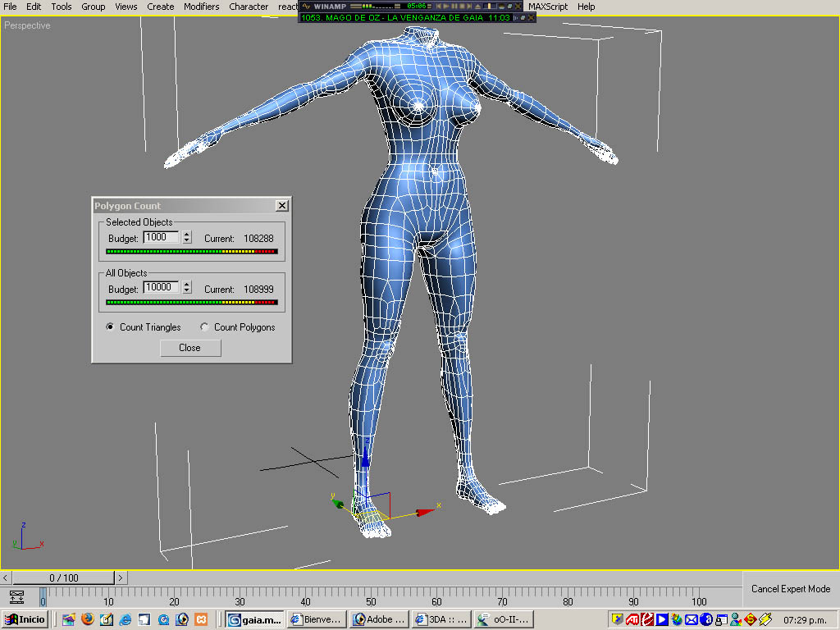Click the All Objects budget spinner arrows
Screen dimensions: 840x630
(x=186, y=288)
